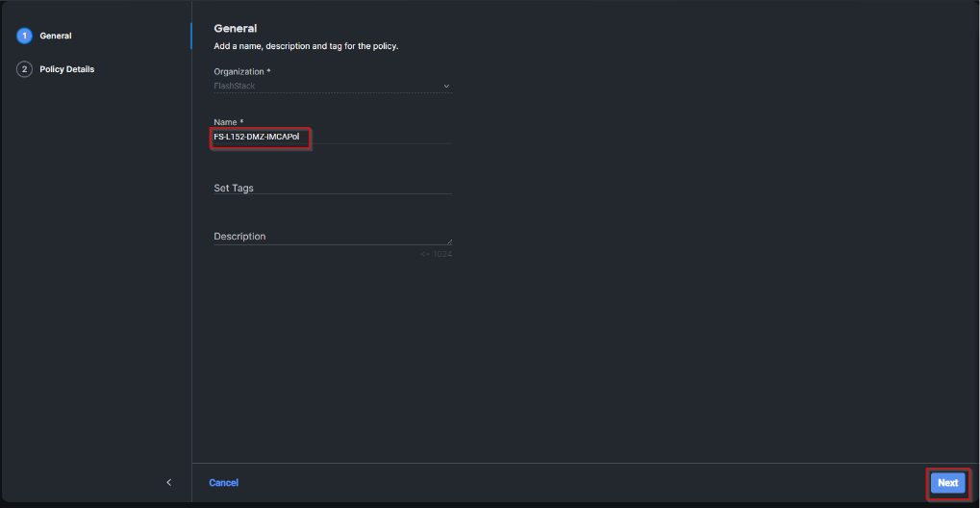Click the blue step 1 circle icon

[24, 37]
